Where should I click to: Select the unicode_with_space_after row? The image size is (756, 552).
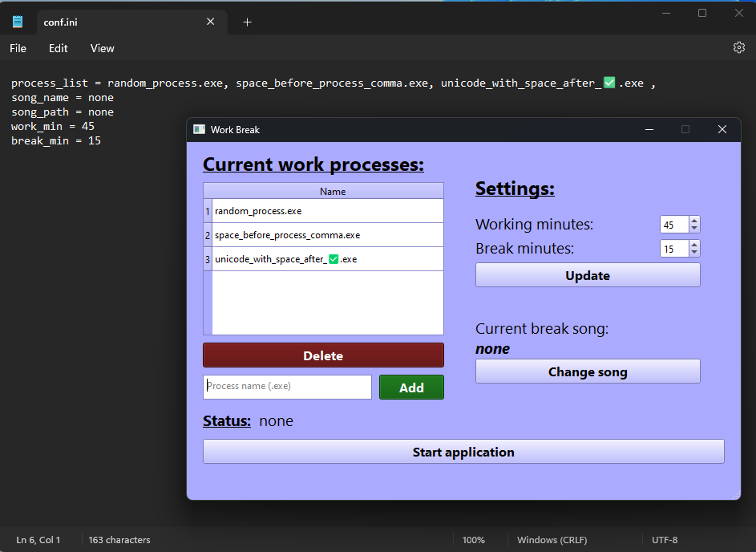[x=327, y=259]
